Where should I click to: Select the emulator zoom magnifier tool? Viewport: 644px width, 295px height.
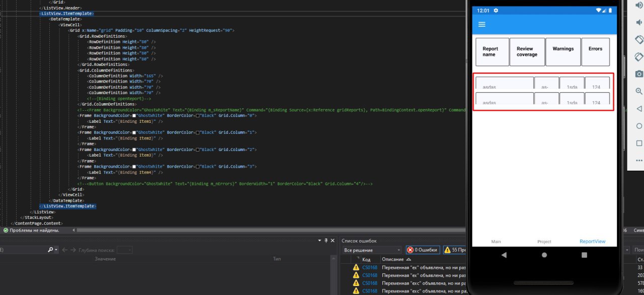[x=639, y=91]
